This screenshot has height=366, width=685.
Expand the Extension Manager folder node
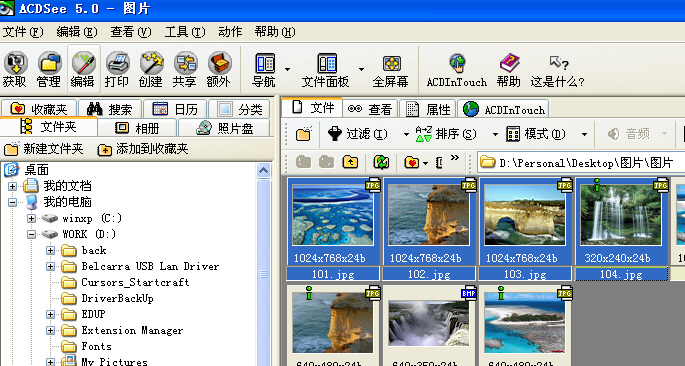[x=50, y=331]
